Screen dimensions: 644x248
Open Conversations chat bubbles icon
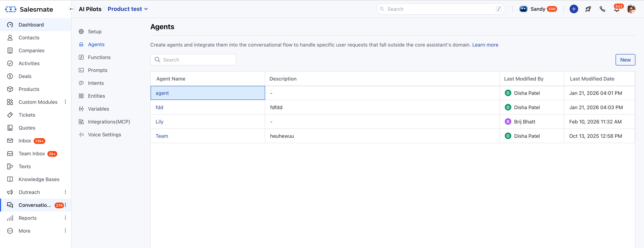point(10,205)
